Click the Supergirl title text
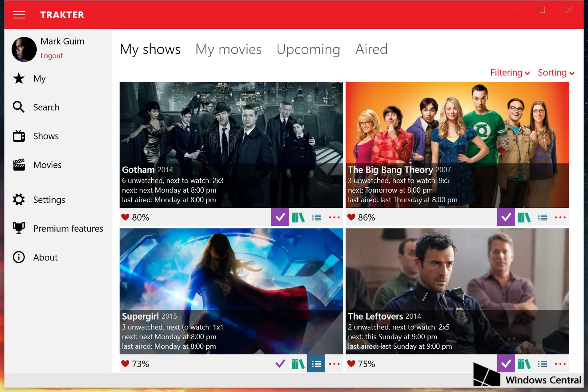This screenshot has width=588, height=392. tap(140, 316)
